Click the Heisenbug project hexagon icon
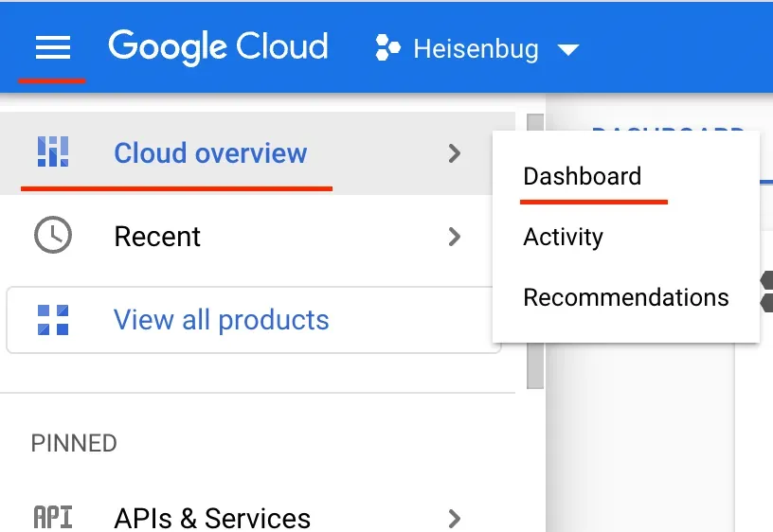The width and height of the screenshot is (773, 532). coord(387,47)
